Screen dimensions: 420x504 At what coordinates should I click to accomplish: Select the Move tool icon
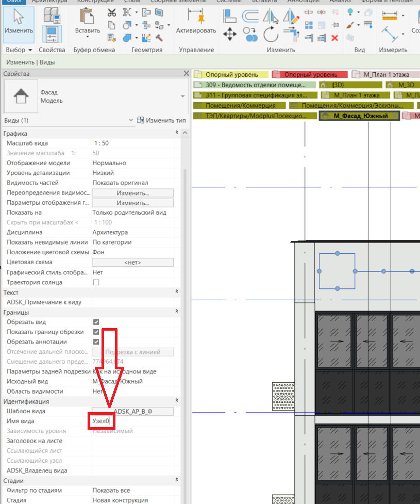pyautogui.click(x=230, y=34)
